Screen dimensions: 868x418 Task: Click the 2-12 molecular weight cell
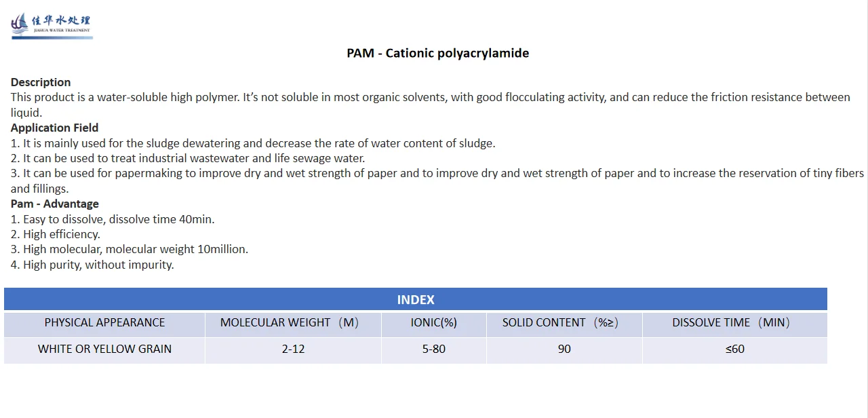293,349
